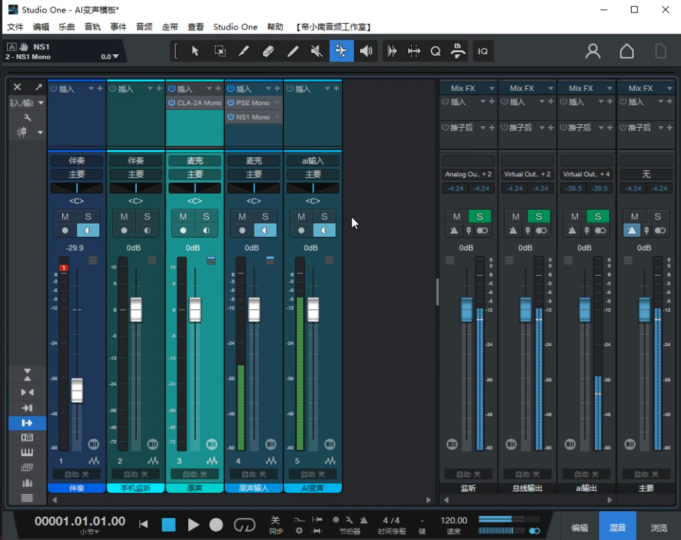
Task: Click the IQ quantize button
Action: pos(483,51)
